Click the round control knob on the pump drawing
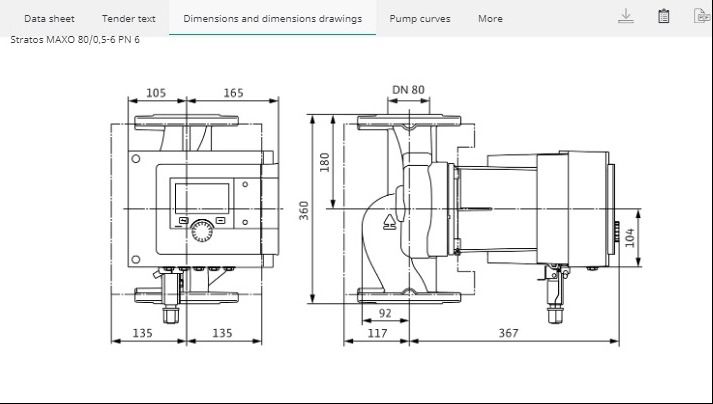This screenshot has width=713, height=404. coord(202,231)
